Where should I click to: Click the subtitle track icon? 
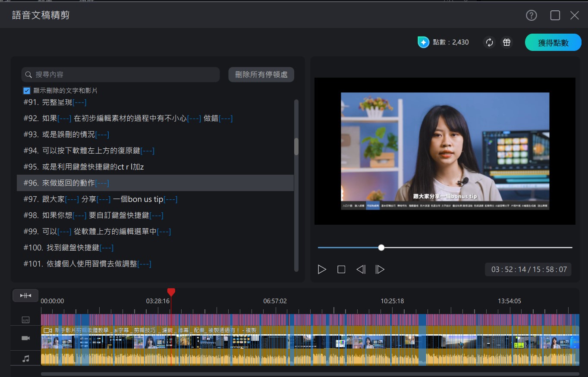pyautogui.click(x=25, y=320)
